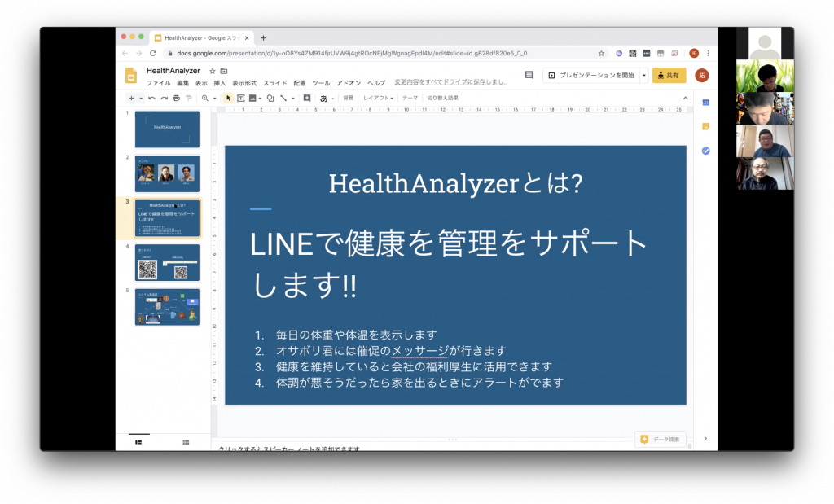Click the HealthAnalyzerとは? slide title
The height and width of the screenshot is (504, 834).
point(456,184)
